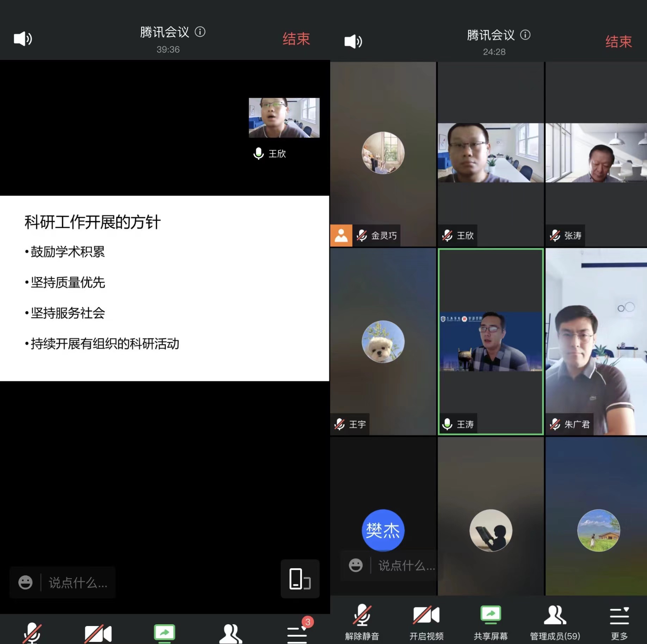Click the switch screen orientation icon
The height and width of the screenshot is (644, 647).
point(300,579)
